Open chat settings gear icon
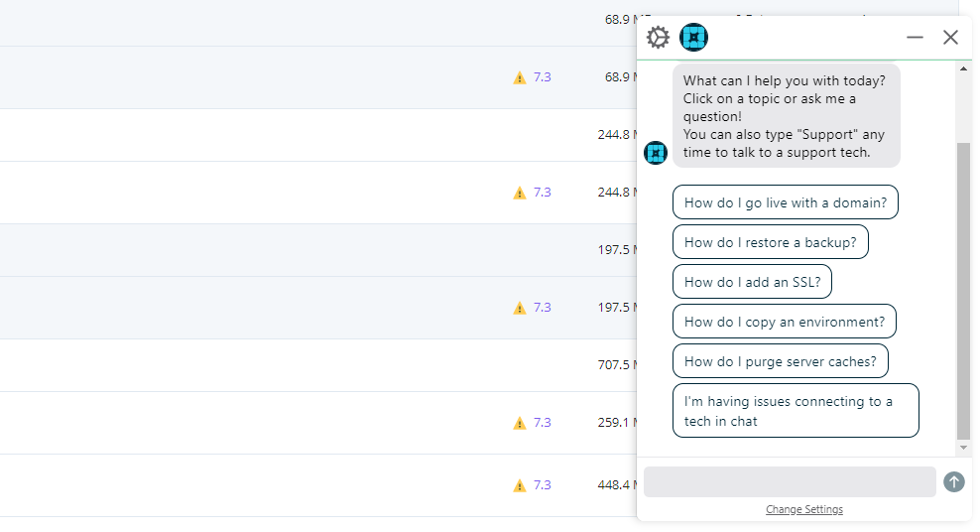The image size is (980, 532). (x=658, y=38)
